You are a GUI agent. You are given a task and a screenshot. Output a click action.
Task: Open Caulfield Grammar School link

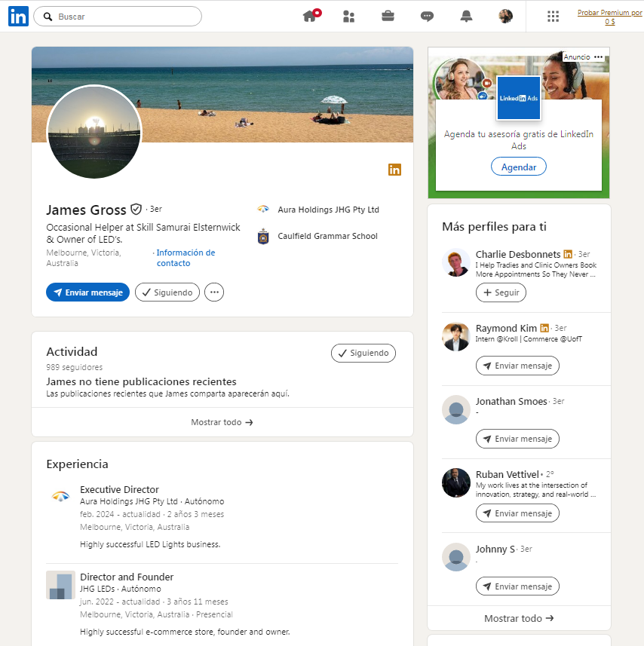327,236
